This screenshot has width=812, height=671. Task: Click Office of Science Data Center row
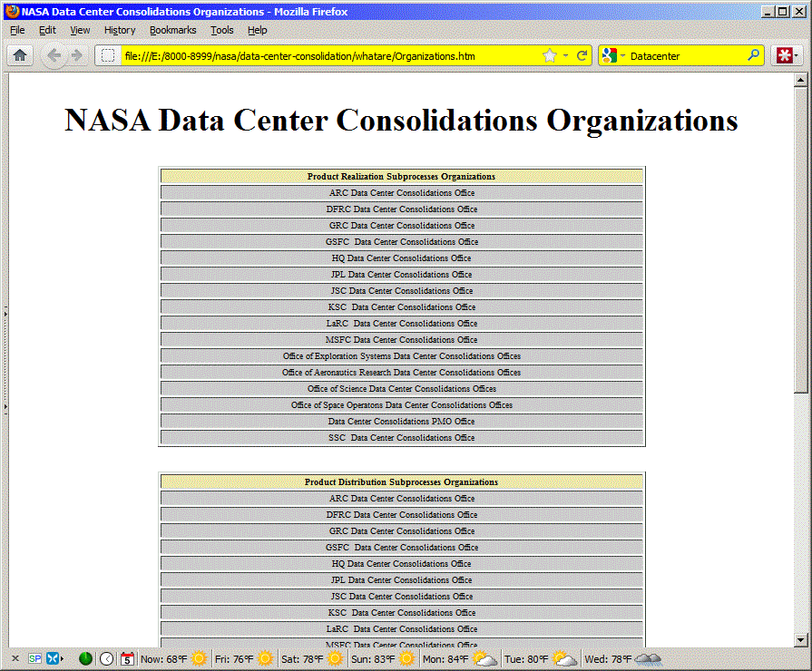pyautogui.click(x=401, y=388)
